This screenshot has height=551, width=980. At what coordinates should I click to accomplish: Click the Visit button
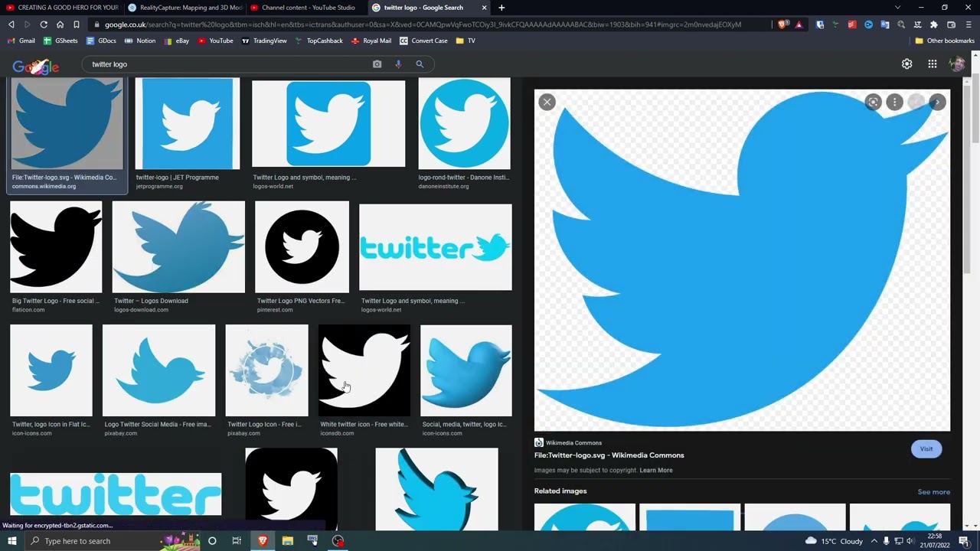point(926,449)
